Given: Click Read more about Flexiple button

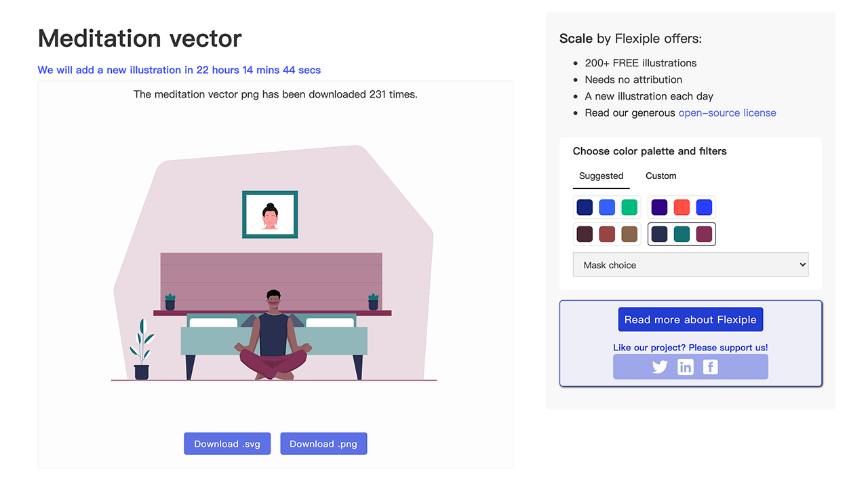Looking at the screenshot, I should (690, 320).
